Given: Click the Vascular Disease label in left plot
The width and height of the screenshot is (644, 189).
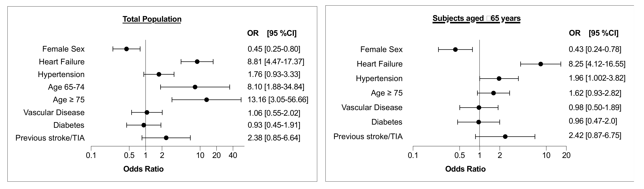Looking at the screenshot, I should coord(54,113).
